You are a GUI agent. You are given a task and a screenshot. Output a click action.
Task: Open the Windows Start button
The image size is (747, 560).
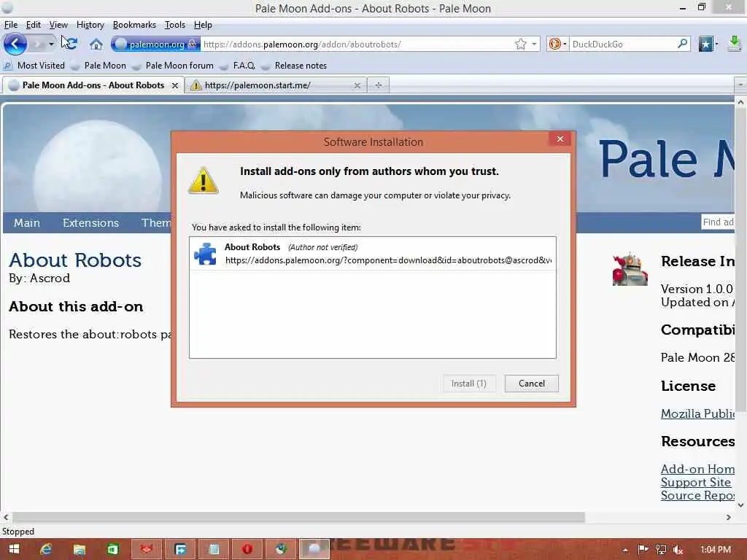pyautogui.click(x=14, y=550)
